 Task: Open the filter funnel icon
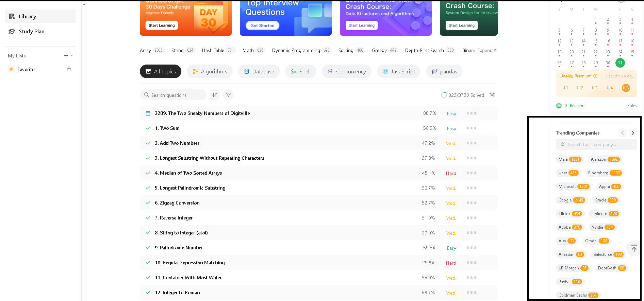pyautogui.click(x=228, y=95)
